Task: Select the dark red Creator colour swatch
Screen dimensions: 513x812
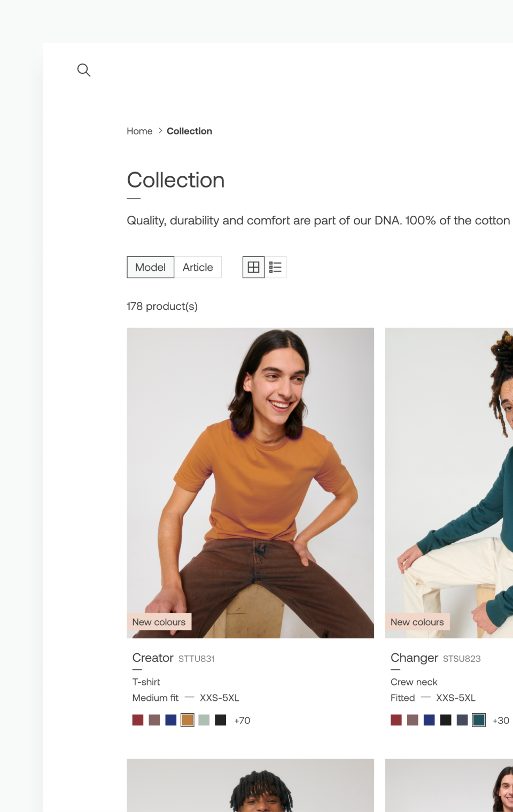Action: click(138, 720)
